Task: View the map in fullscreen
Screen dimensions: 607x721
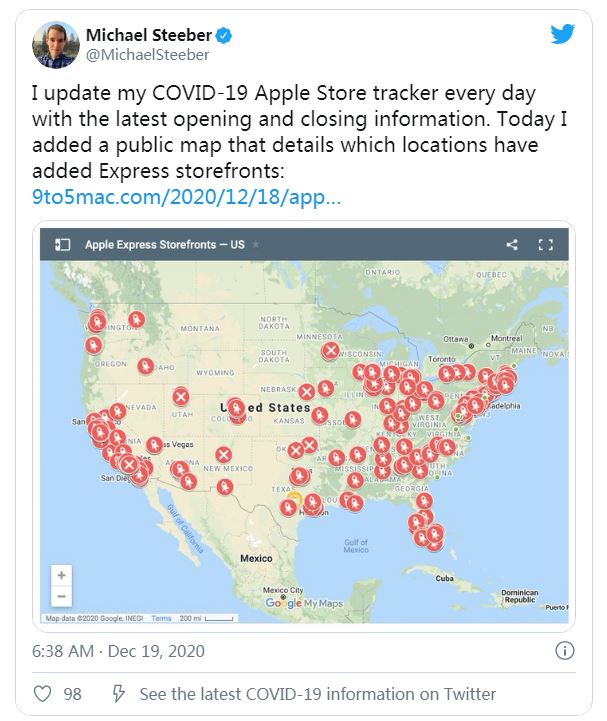Action: (x=545, y=244)
